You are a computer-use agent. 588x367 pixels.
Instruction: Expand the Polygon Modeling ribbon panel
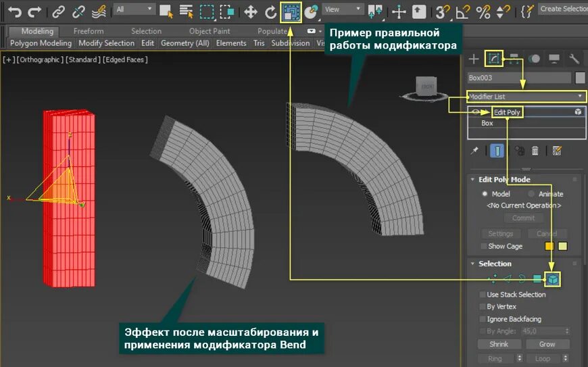[x=41, y=43]
